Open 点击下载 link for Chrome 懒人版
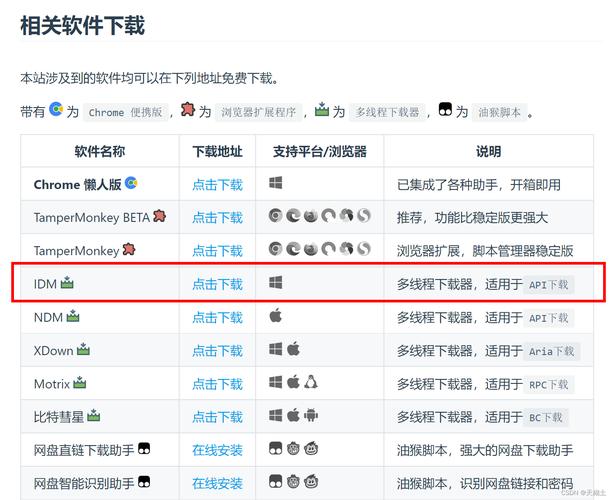 [x=217, y=185]
